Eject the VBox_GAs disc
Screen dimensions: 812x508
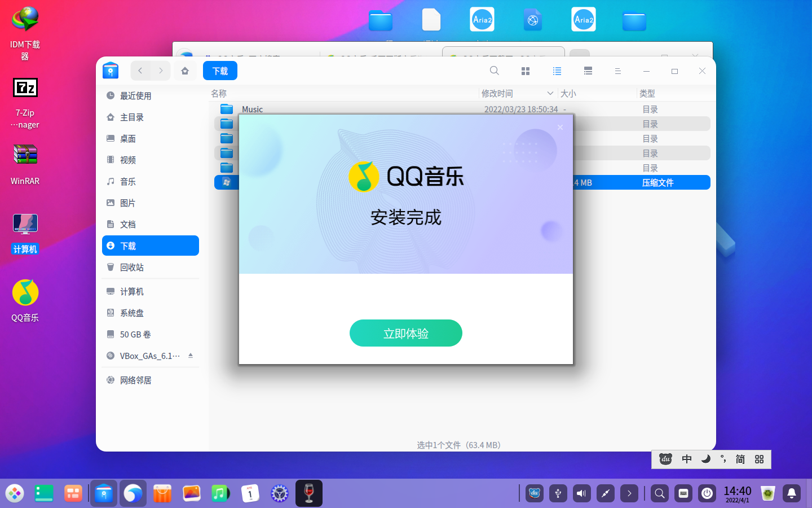191,356
